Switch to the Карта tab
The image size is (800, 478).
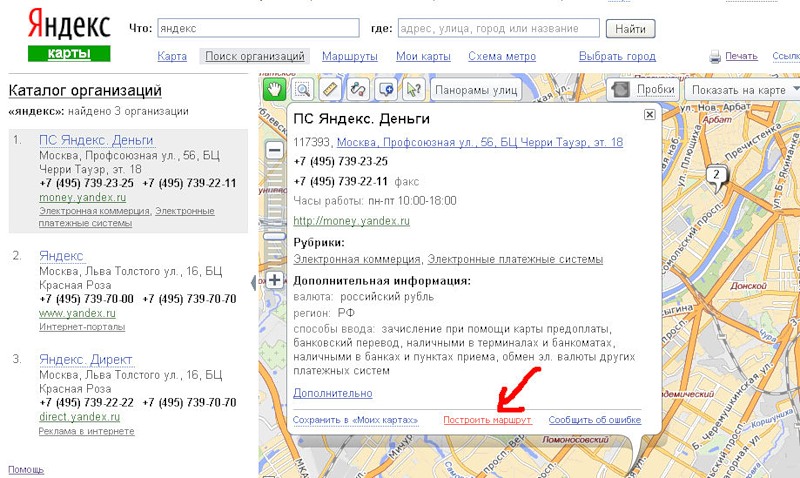click(172, 56)
